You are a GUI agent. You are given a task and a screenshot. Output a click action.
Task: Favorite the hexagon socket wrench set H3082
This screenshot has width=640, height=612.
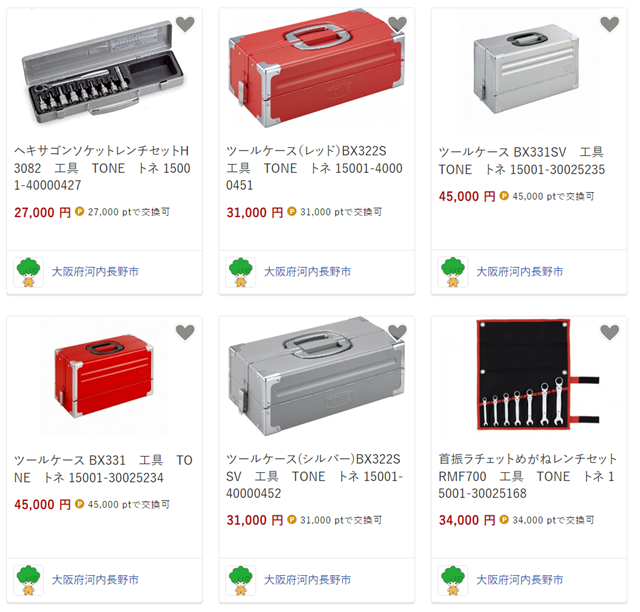(185, 24)
